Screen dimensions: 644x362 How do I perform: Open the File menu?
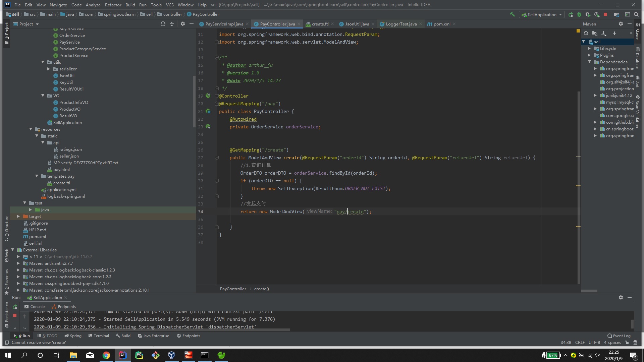click(x=17, y=5)
